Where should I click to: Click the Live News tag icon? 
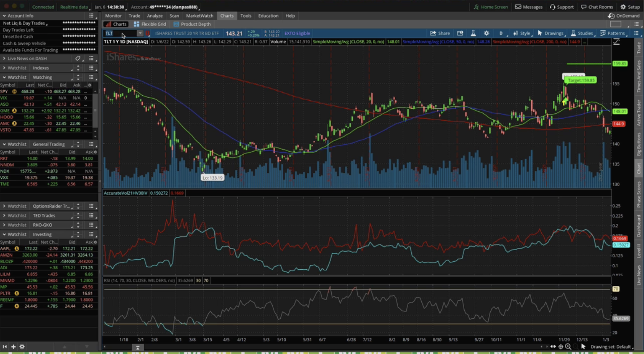click(78, 59)
